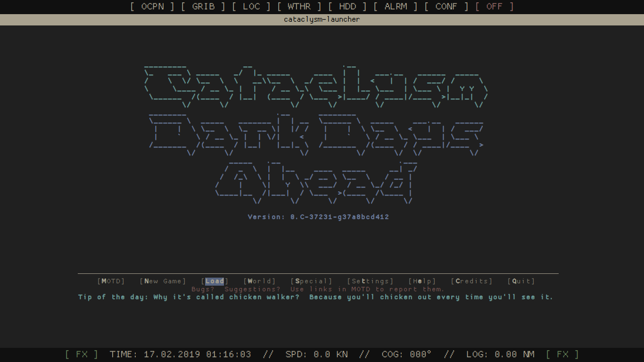644x362 pixels.
Task: Select LOC in the top bar
Action: pos(251,7)
